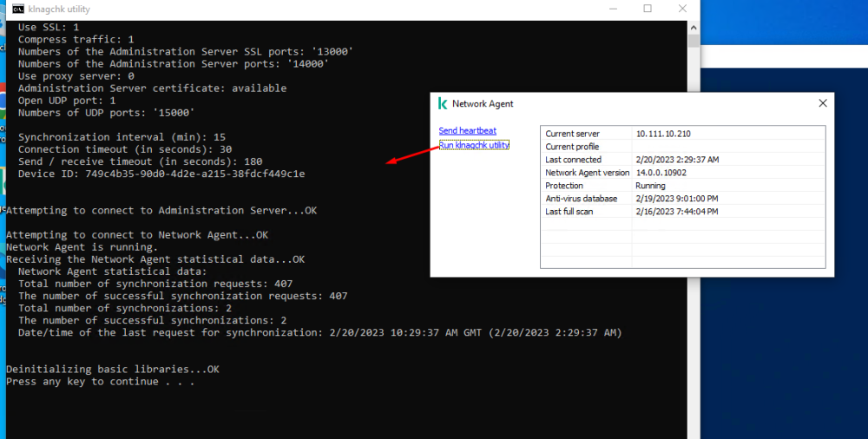Minimize the klnagchk utility window
Screen dimensions: 868x439
(613, 9)
